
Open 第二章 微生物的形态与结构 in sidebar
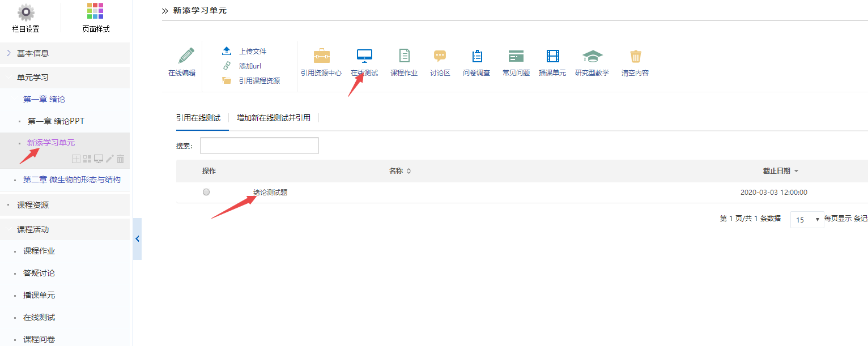pos(71,180)
